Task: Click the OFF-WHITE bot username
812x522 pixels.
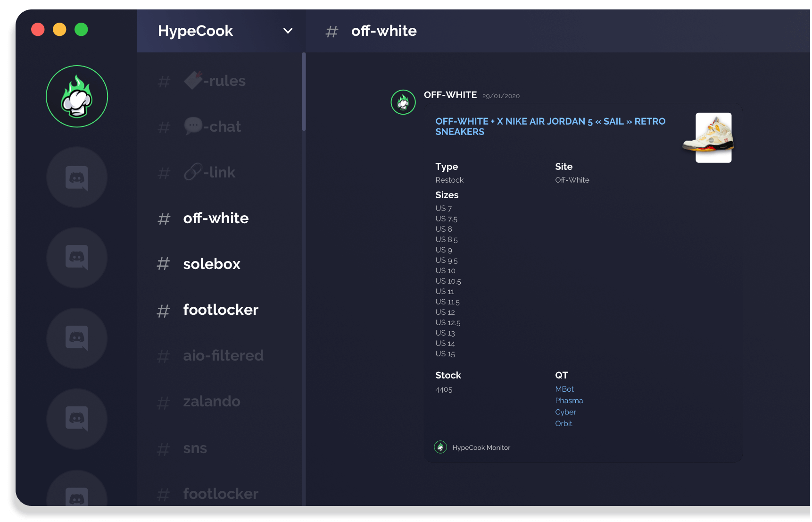Action: point(450,95)
